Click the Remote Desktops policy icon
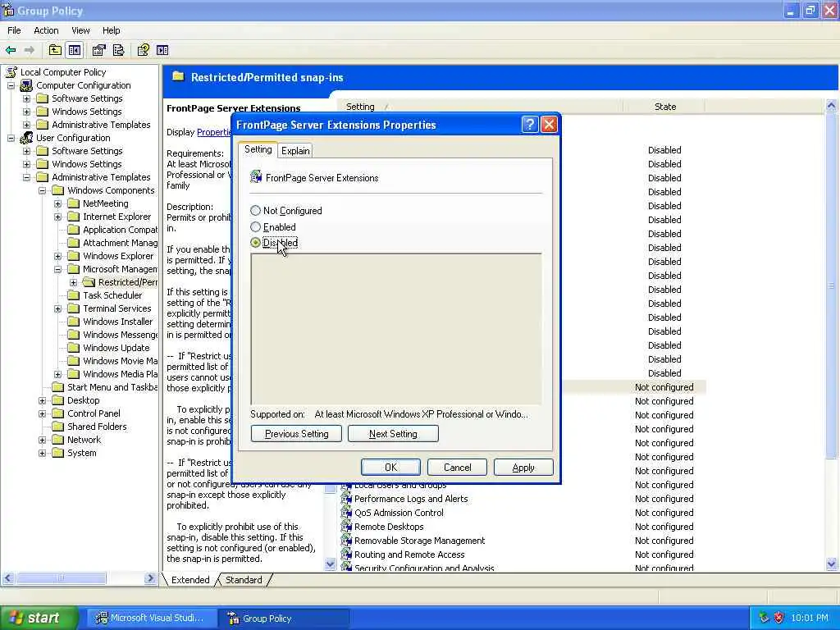This screenshot has width=840, height=630. point(347,527)
